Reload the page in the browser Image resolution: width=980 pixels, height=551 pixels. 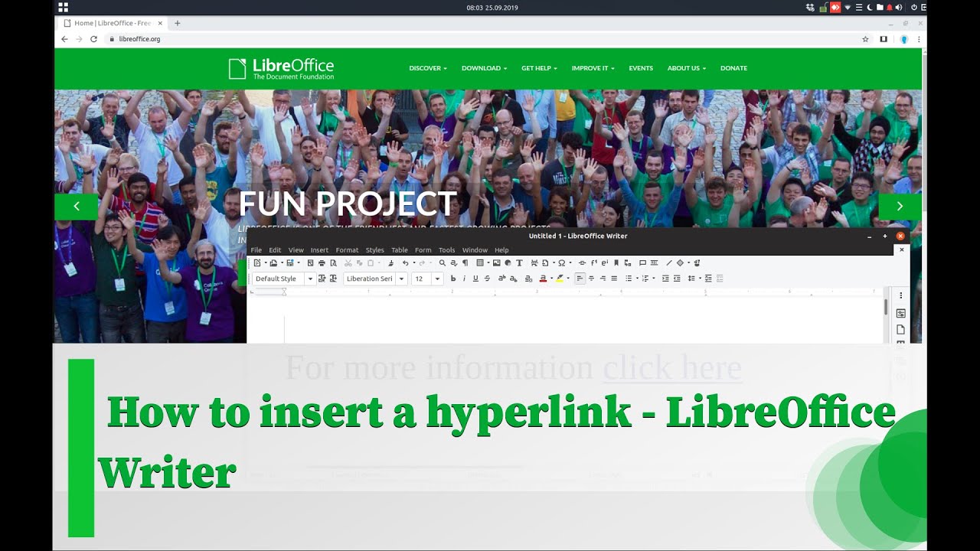coord(93,39)
